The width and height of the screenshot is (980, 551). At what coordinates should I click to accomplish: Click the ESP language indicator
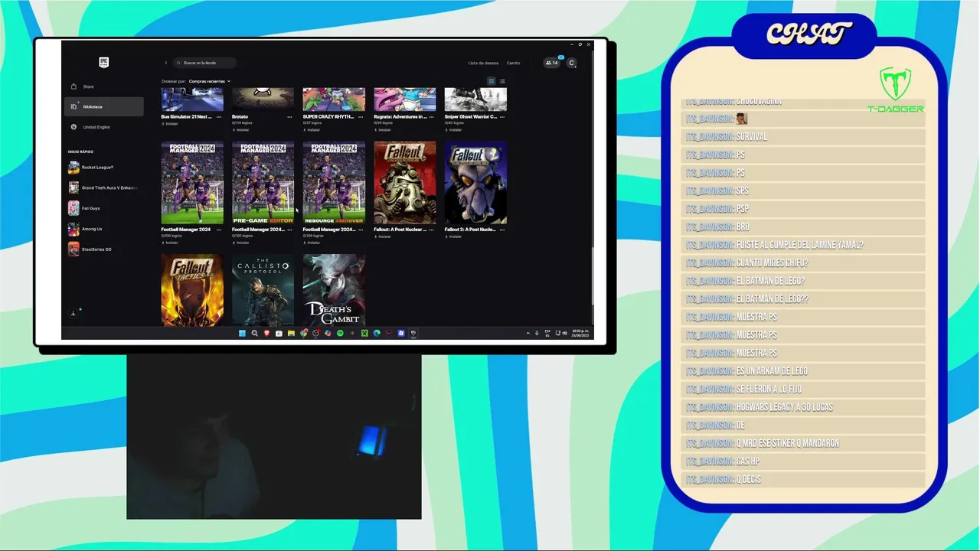(547, 333)
